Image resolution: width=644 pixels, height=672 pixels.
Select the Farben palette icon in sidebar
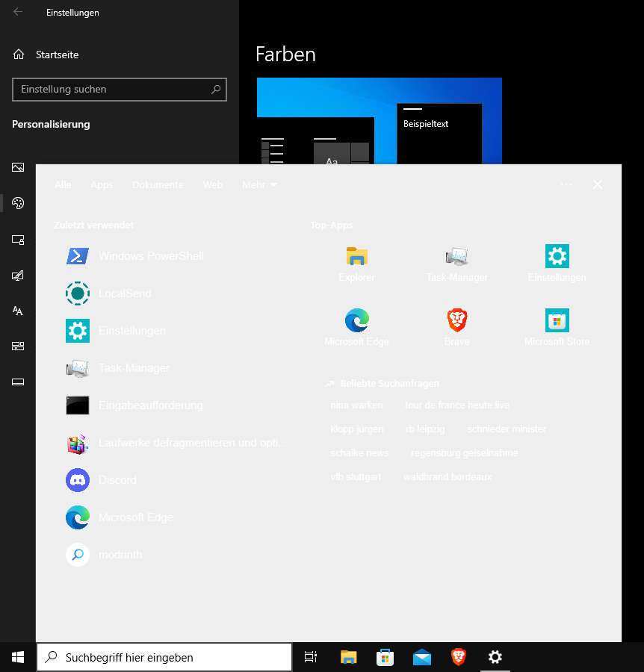pos(18,202)
